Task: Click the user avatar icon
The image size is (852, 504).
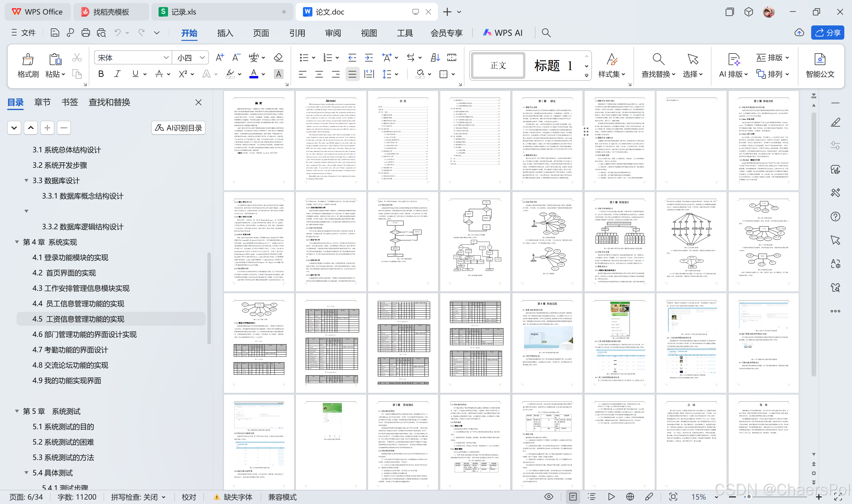Action: (769, 12)
